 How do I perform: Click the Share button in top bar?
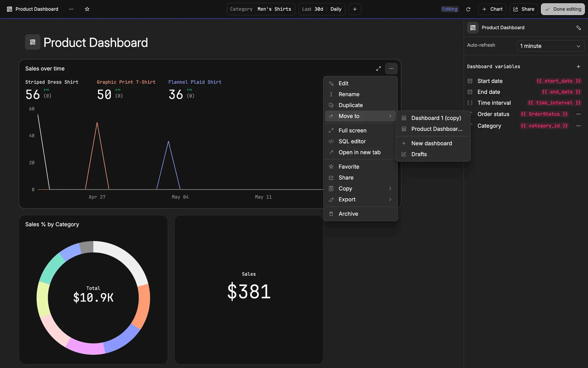523,9
